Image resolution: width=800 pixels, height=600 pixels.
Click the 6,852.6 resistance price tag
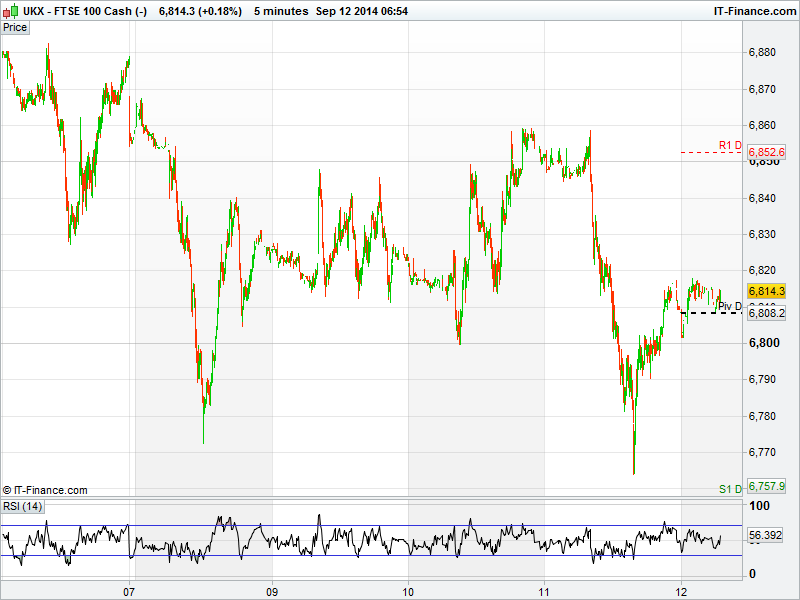click(767, 152)
